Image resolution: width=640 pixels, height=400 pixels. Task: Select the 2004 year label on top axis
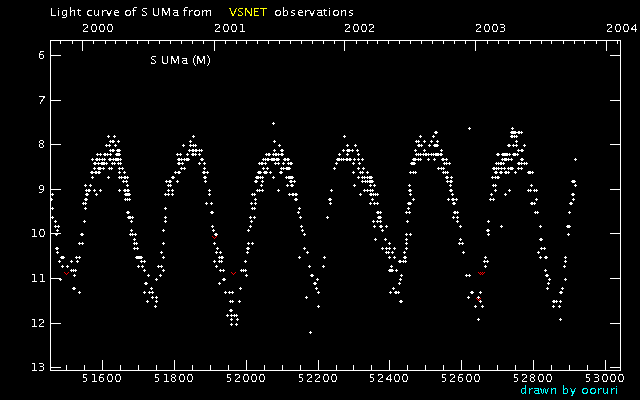[620, 29]
